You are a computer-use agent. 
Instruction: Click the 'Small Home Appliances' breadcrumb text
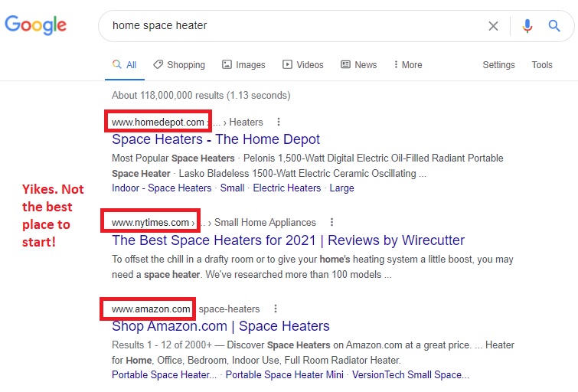pos(265,222)
